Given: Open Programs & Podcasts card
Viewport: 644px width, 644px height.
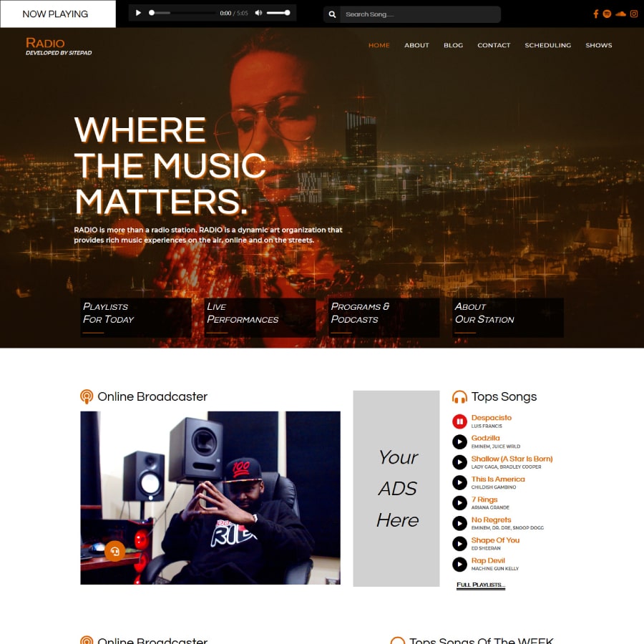Looking at the screenshot, I should [384, 318].
